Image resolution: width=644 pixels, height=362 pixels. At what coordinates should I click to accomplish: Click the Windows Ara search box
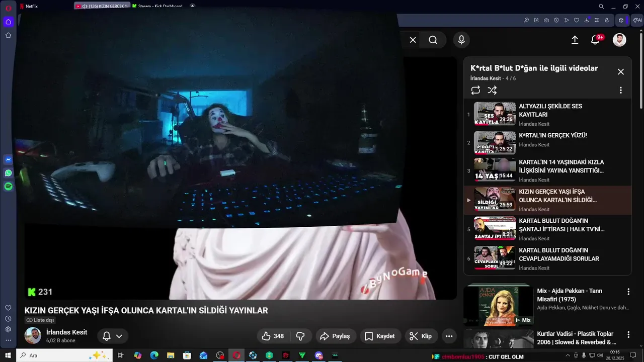click(x=64, y=355)
